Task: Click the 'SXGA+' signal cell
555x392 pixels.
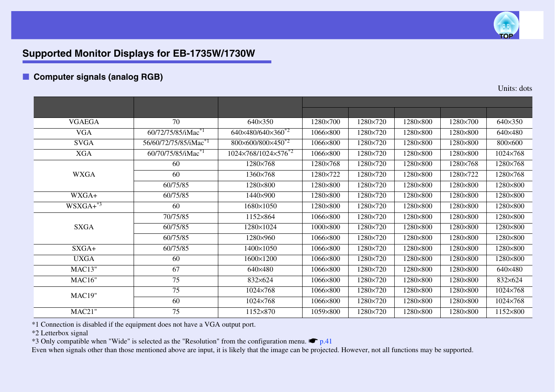Action: click(x=84, y=249)
